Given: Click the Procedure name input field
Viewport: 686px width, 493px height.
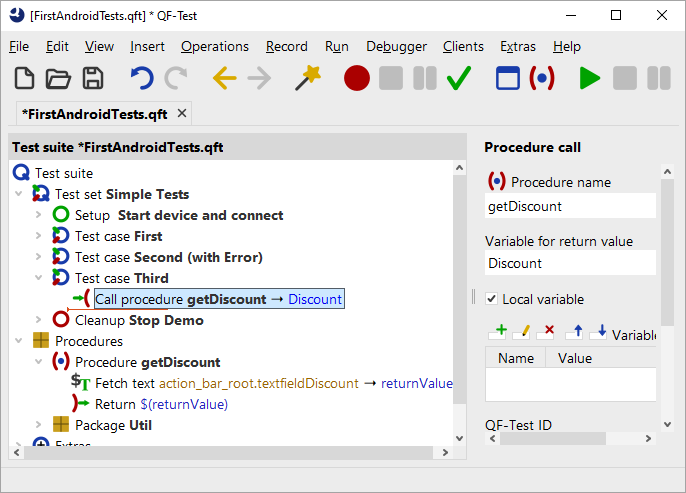Looking at the screenshot, I should (x=570, y=206).
